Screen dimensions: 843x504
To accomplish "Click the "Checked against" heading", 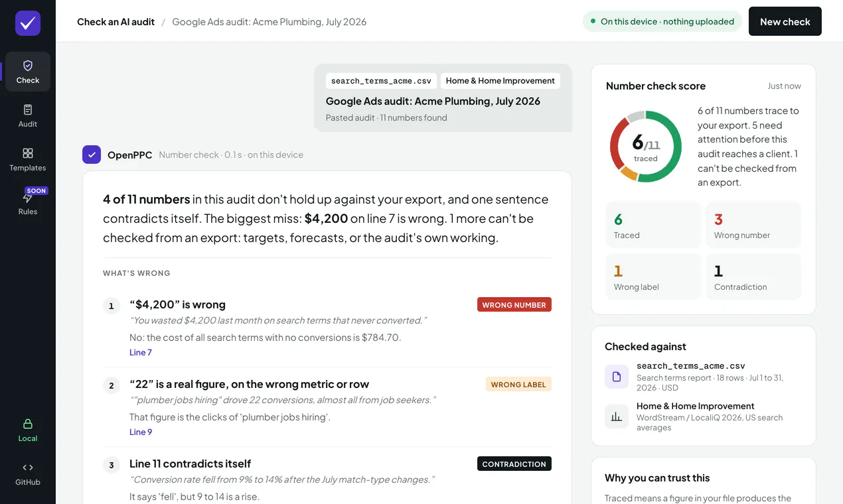I will (645, 347).
